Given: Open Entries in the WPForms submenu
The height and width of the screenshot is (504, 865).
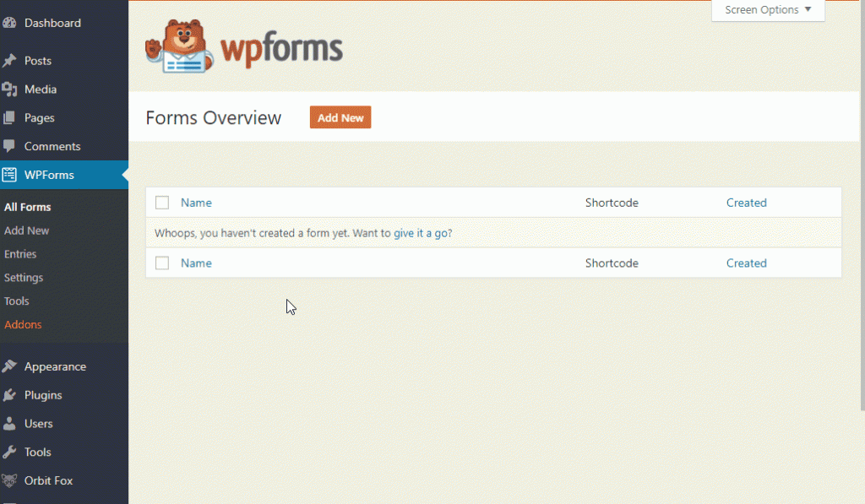Looking at the screenshot, I should pos(20,254).
